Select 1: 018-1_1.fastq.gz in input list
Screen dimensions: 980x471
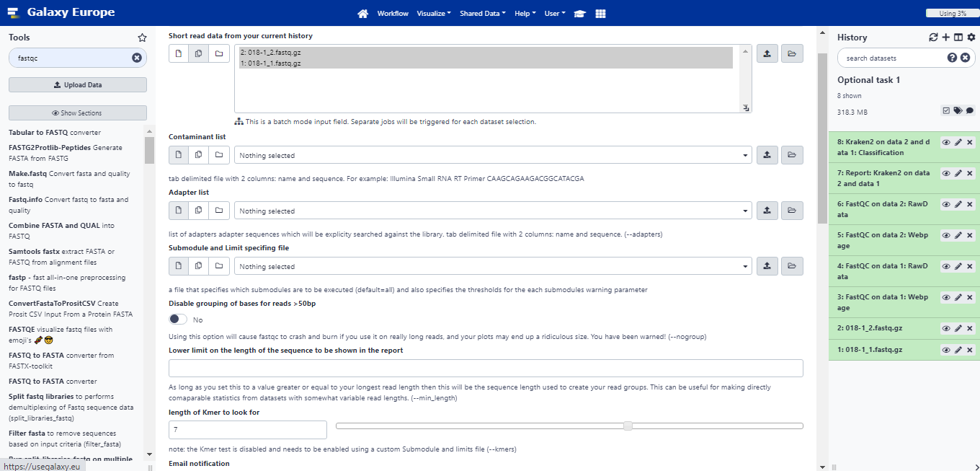[486, 63]
